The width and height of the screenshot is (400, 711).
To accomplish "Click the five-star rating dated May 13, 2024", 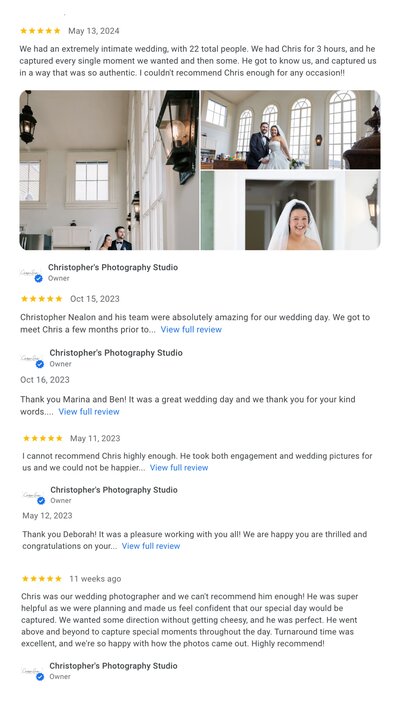I will click(x=40, y=31).
